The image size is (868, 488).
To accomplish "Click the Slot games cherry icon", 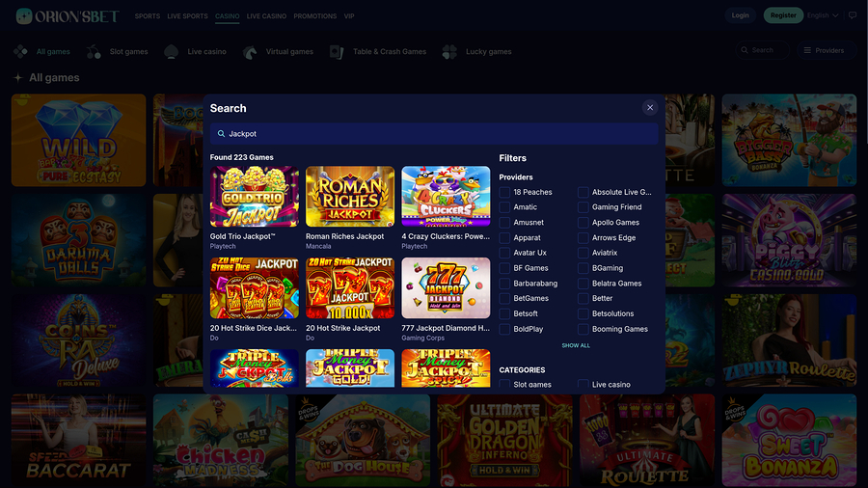I will point(94,51).
